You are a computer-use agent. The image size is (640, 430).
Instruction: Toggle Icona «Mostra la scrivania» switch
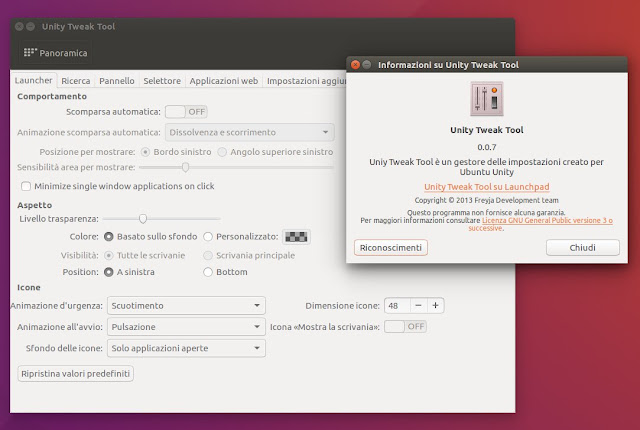click(405, 326)
